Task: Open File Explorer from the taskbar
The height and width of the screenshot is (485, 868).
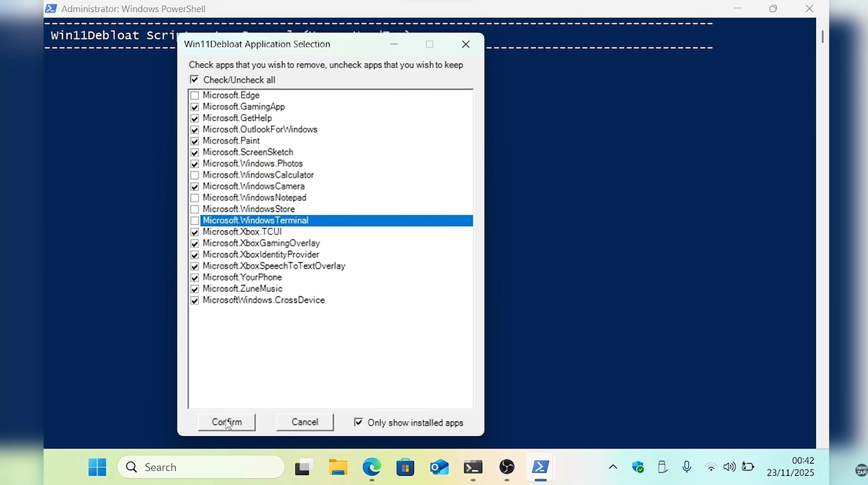Action: 338,468
